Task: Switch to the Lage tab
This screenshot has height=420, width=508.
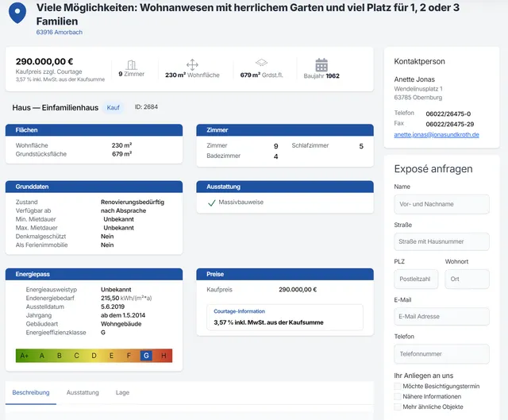Action: pyautogui.click(x=122, y=392)
